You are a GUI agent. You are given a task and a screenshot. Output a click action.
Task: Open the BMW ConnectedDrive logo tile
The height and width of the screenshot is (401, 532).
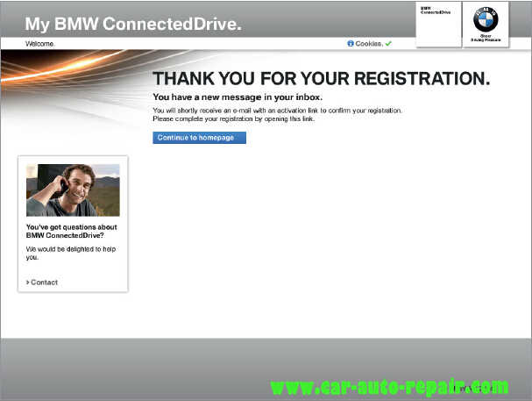(x=439, y=25)
